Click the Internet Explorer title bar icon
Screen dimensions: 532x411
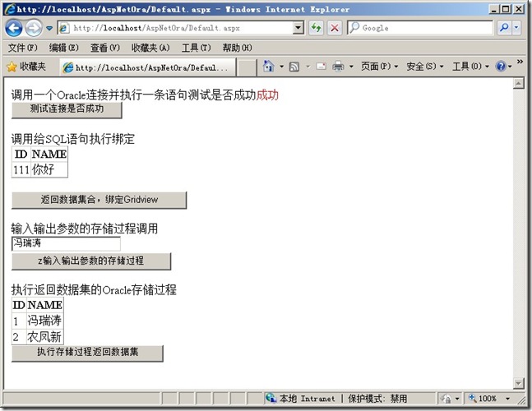click(x=10, y=9)
